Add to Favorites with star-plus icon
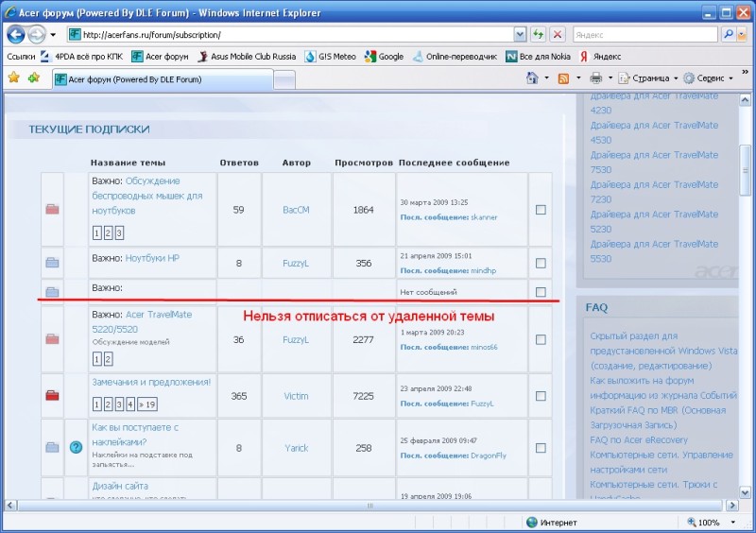Screen dimensions: 756x533 (x=34, y=77)
